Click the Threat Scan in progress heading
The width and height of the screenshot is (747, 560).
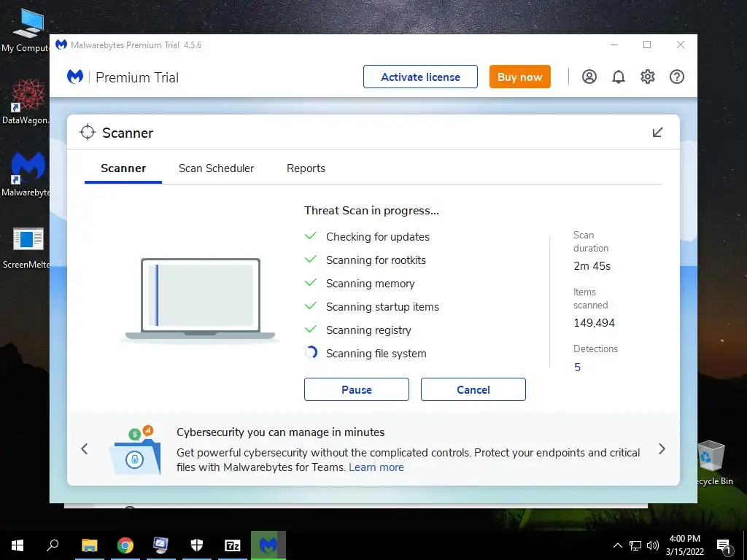371,211
